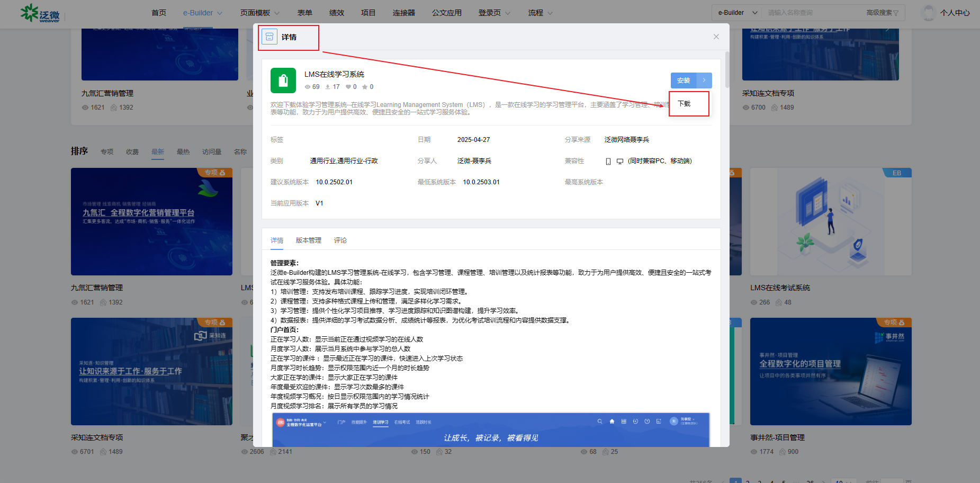
Task: Click the Weaver 泛微 logo
Action: (x=40, y=13)
